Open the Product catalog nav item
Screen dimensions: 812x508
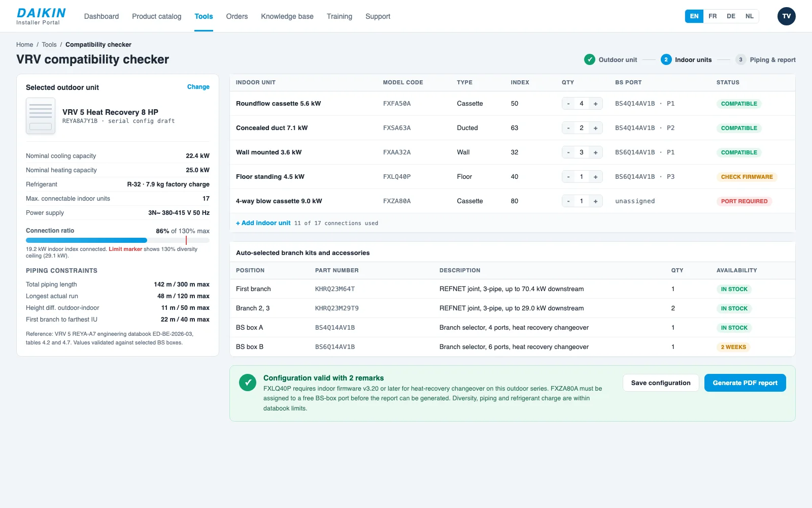point(156,16)
